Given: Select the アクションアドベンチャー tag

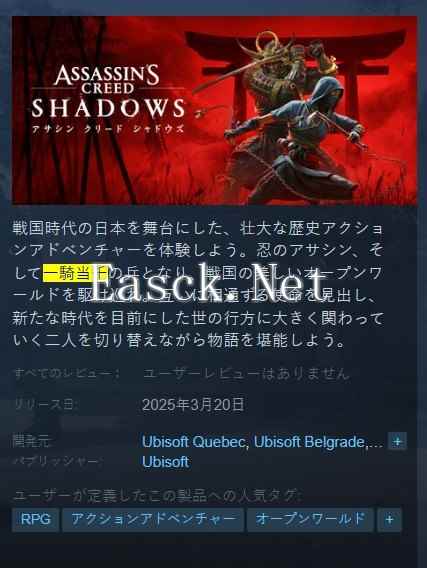Looking at the screenshot, I should (152, 520).
